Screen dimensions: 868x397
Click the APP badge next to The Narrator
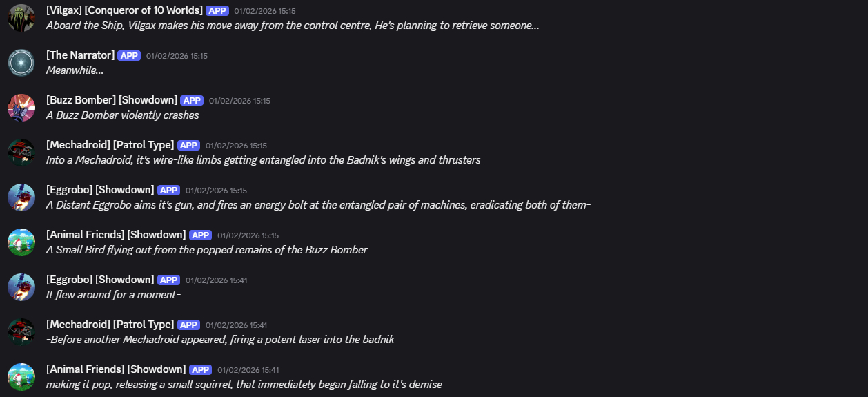129,55
